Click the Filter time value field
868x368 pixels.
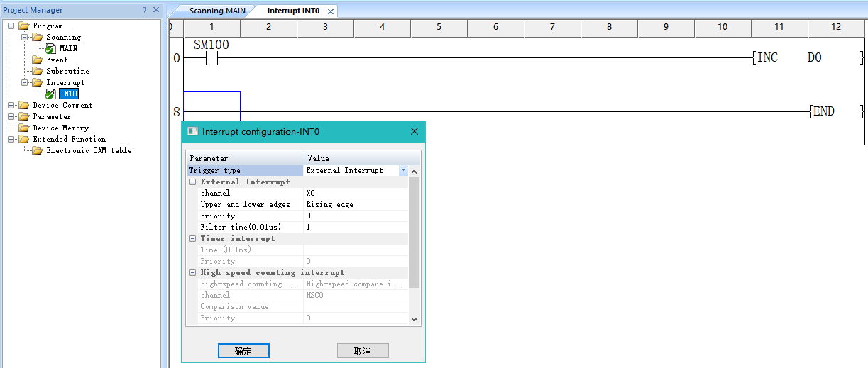(x=355, y=228)
